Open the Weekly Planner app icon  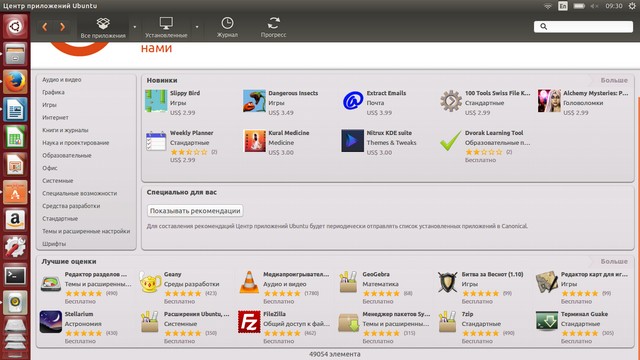pyautogui.click(x=156, y=141)
